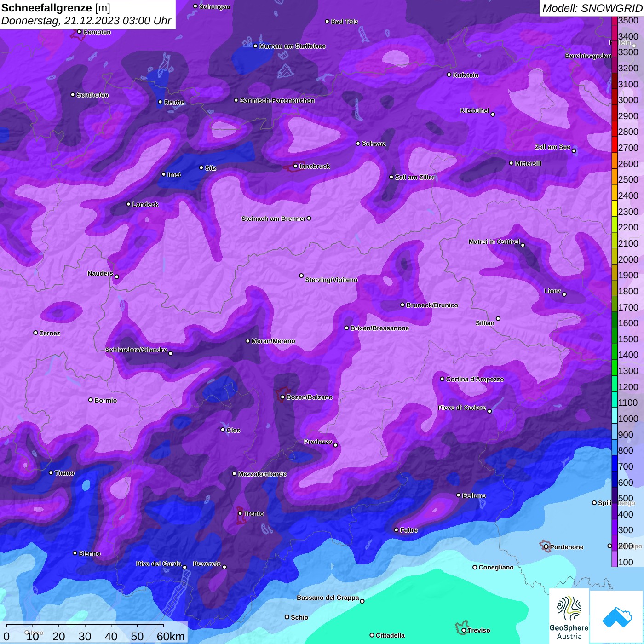Click the Bormio marker dot
Screen dimensions: 644x644
click(x=91, y=400)
